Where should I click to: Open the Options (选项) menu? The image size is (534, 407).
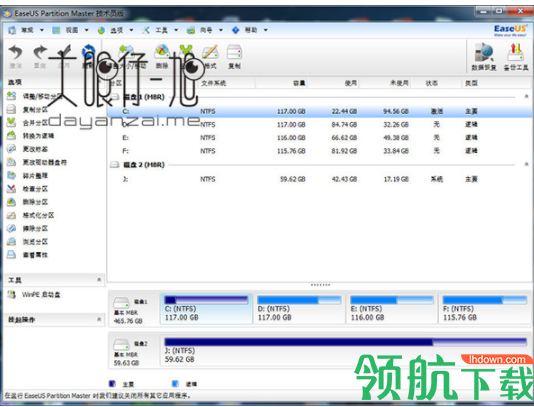(115, 30)
